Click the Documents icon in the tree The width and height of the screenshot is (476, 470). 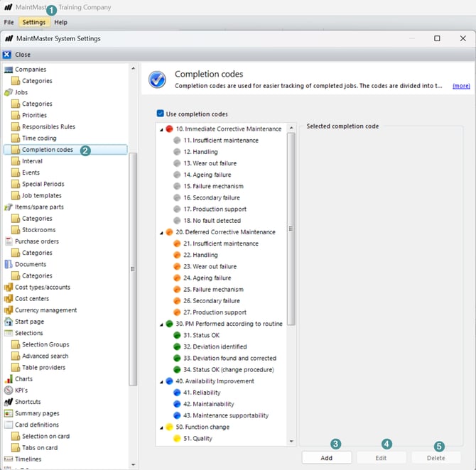[x=9, y=264]
